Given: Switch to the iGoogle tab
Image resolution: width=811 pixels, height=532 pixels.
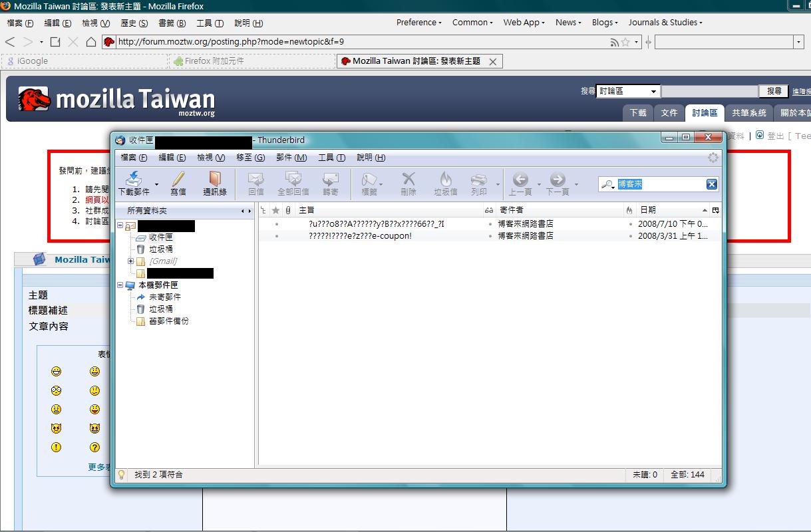Looking at the screenshot, I should coord(84,61).
